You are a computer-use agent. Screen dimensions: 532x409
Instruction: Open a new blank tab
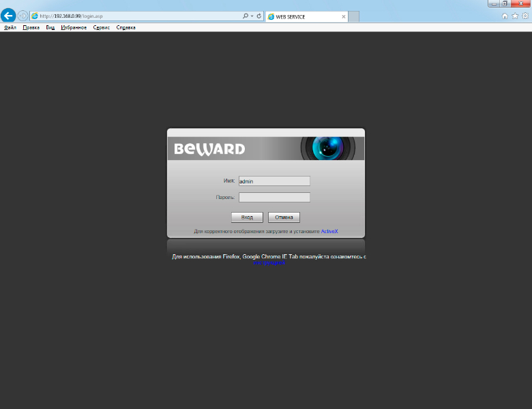click(353, 16)
